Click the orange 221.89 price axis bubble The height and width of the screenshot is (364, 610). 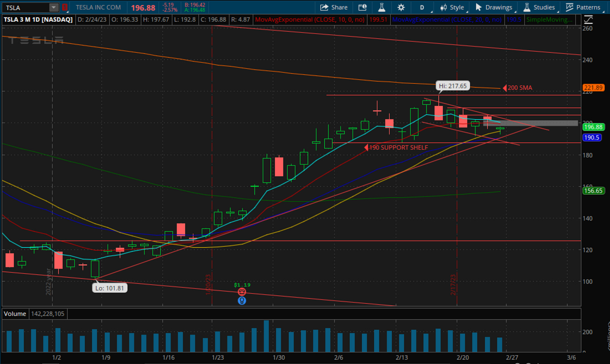(x=593, y=88)
